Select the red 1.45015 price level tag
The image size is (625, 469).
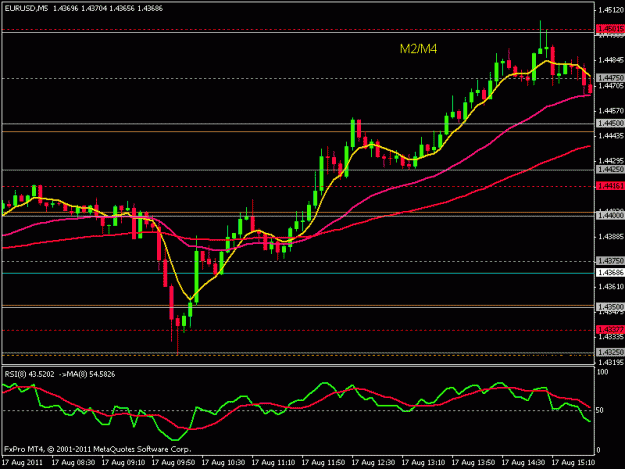pos(610,29)
